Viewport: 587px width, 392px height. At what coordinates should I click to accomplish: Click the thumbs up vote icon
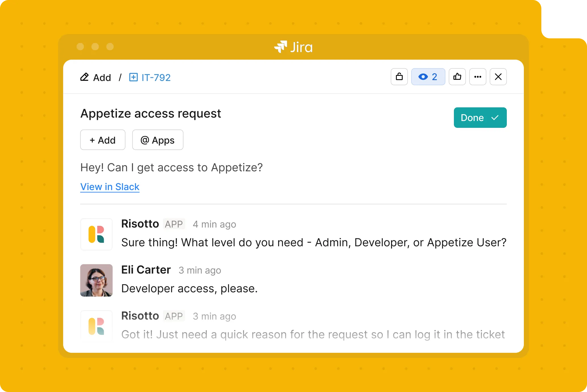457,77
